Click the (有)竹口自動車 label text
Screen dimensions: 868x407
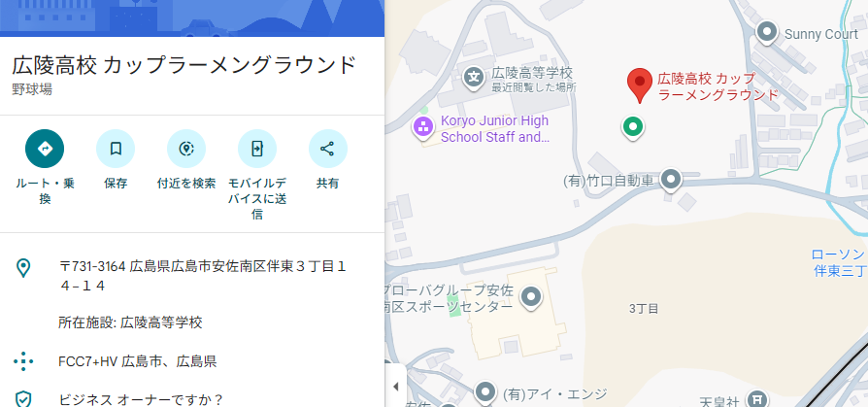tap(609, 180)
